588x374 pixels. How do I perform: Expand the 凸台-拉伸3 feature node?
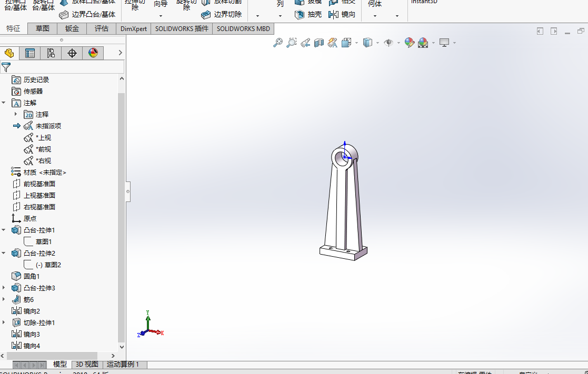[x=4, y=288]
